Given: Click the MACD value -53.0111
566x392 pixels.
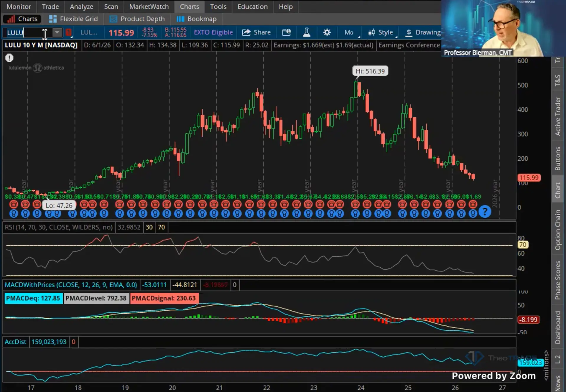Looking at the screenshot, I should (154, 285).
